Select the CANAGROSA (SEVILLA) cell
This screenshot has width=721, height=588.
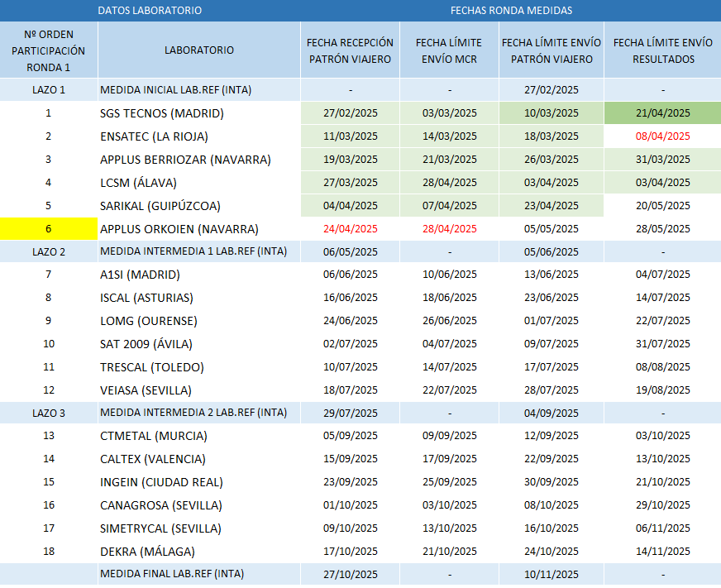click(199, 505)
